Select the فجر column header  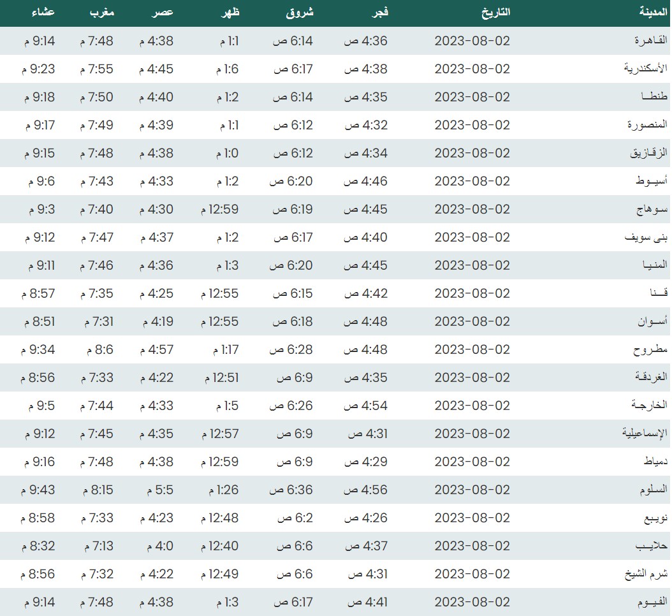tap(381, 13)
